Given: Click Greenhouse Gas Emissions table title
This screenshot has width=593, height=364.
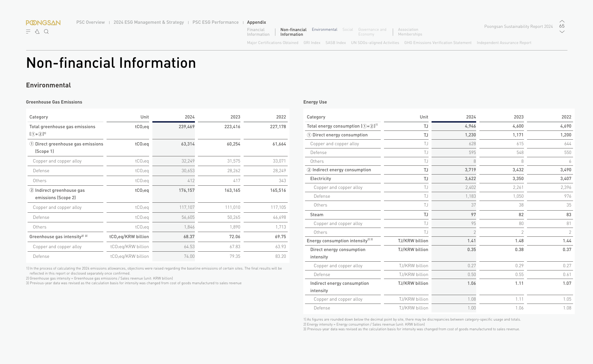Looking at the screenshot, I should click(x=54, y=102).
